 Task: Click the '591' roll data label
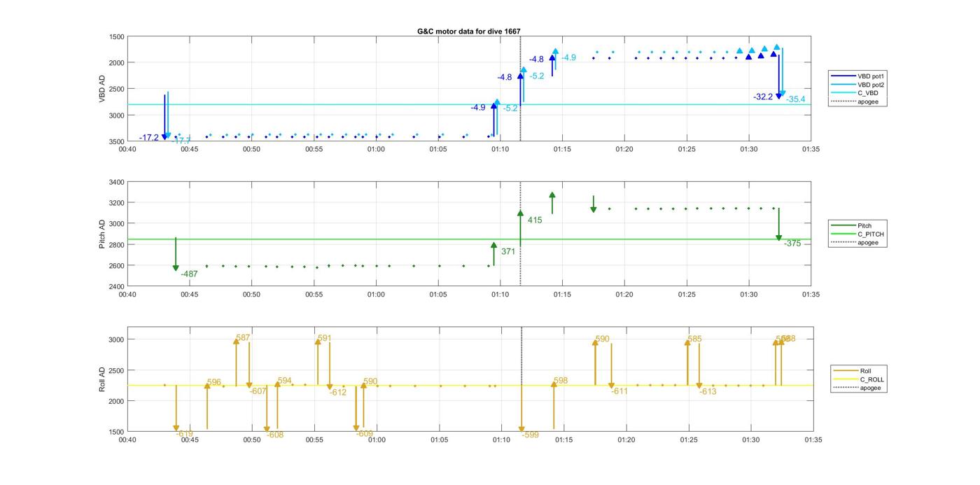coord(324,338)
